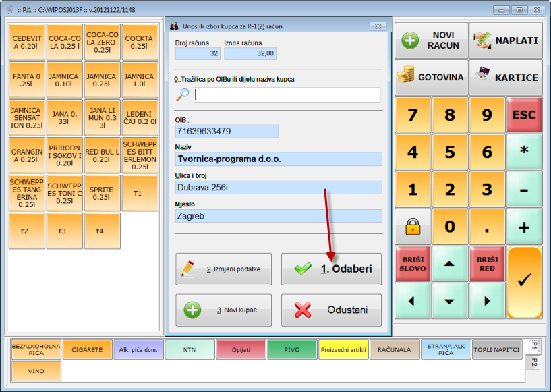
Task: Select the CIGARETE category
Action: 88,349
